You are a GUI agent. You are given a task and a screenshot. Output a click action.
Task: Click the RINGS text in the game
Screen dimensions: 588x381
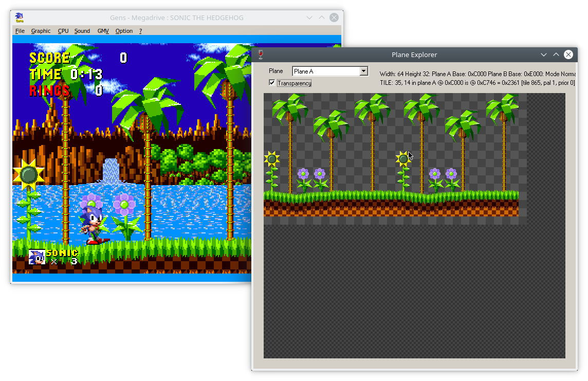click(49, 90)
